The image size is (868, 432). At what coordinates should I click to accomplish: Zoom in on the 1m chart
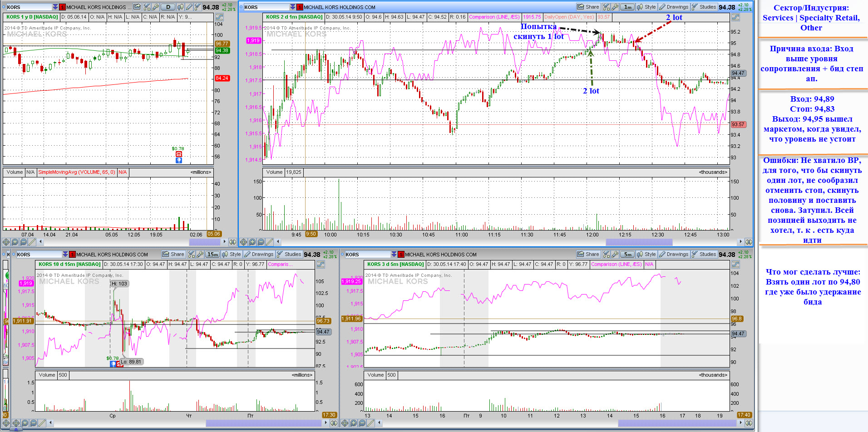tap(252, 242)
